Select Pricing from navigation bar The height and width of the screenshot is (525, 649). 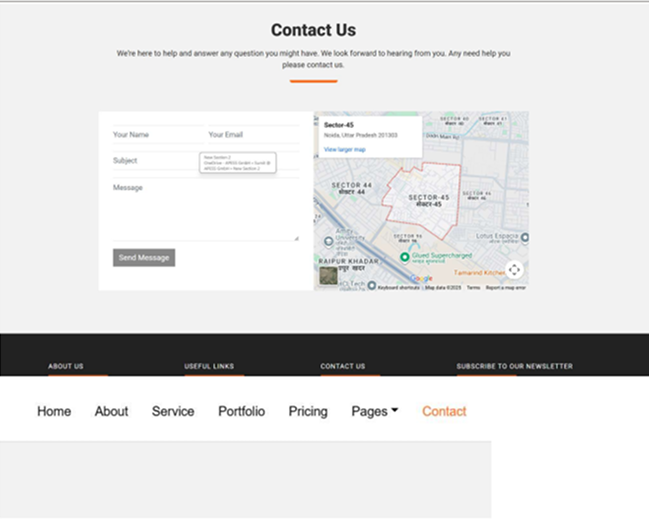[308, 411]
